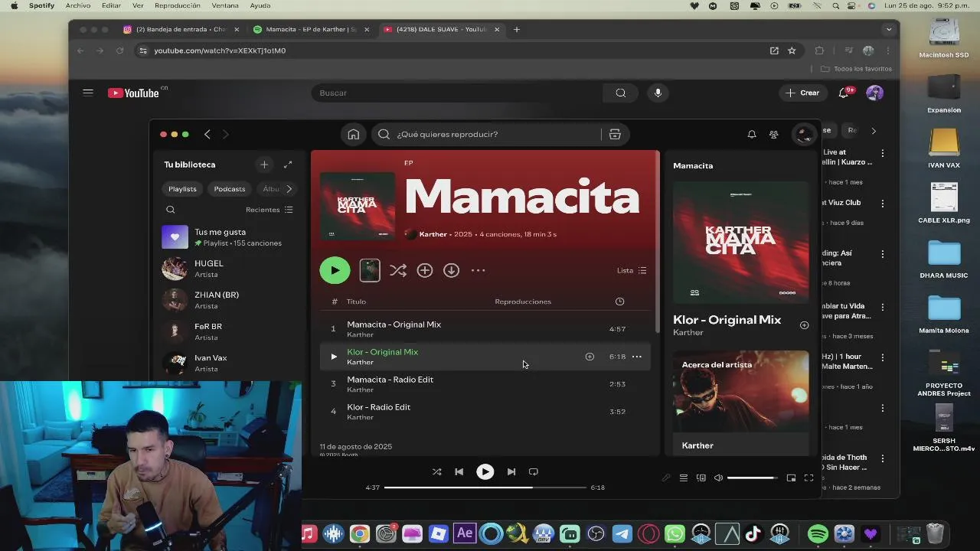Viewport: 980px width, 551px height.
Task: Open the Karther artist link under the EP title
Action: [433, 234]
